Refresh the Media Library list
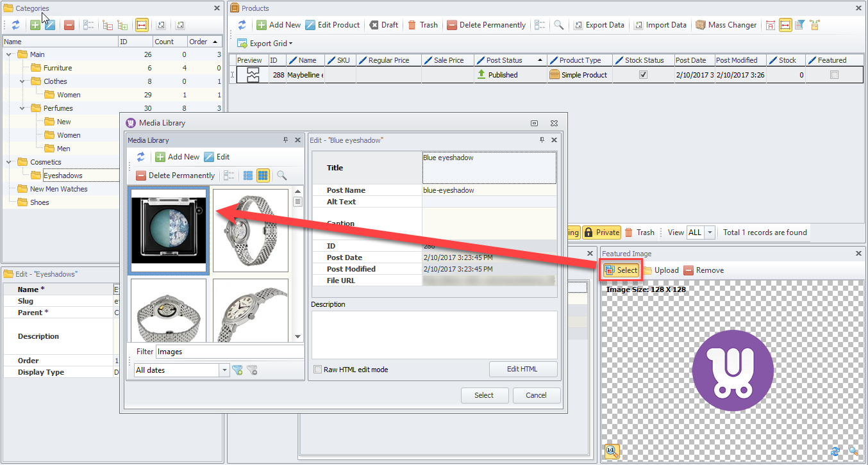The image size is (868, 465). pyautogui.click(x=140, y=157)
